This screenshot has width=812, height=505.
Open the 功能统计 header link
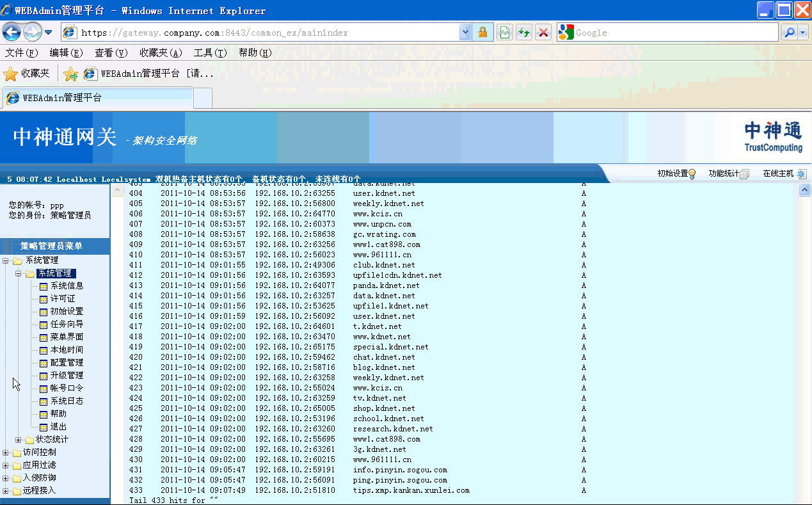point(724,173)
